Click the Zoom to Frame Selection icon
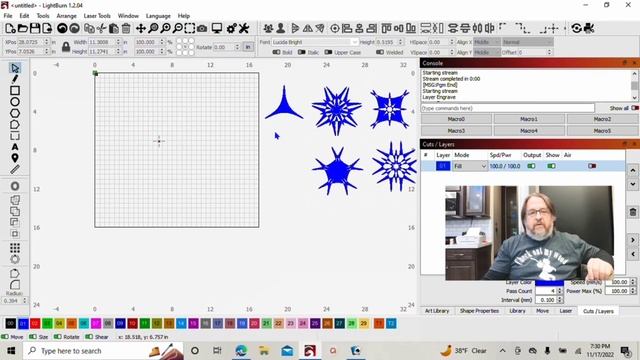Viewport: 640px width, 360px height. pos(190,28)
